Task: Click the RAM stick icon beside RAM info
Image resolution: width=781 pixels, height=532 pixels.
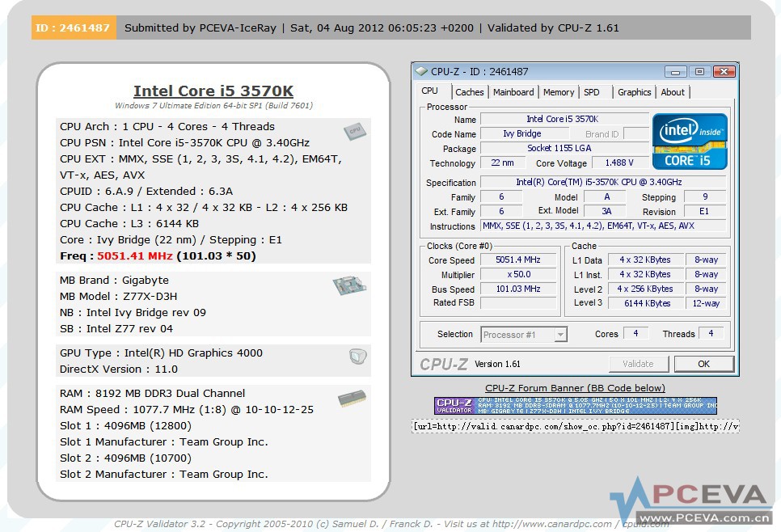Action: [352, 398]
